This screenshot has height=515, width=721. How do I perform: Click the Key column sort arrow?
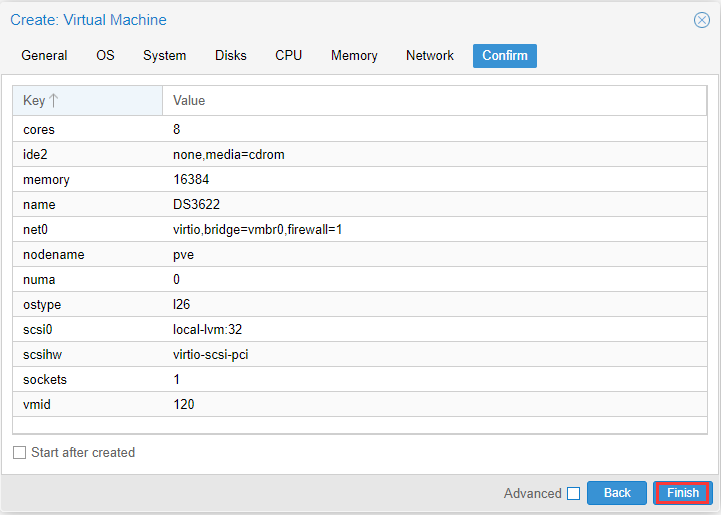tap(54, 101)
